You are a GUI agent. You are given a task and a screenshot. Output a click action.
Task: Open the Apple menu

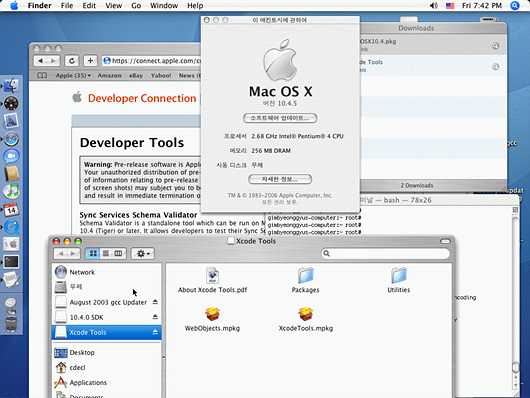[14, 5]
